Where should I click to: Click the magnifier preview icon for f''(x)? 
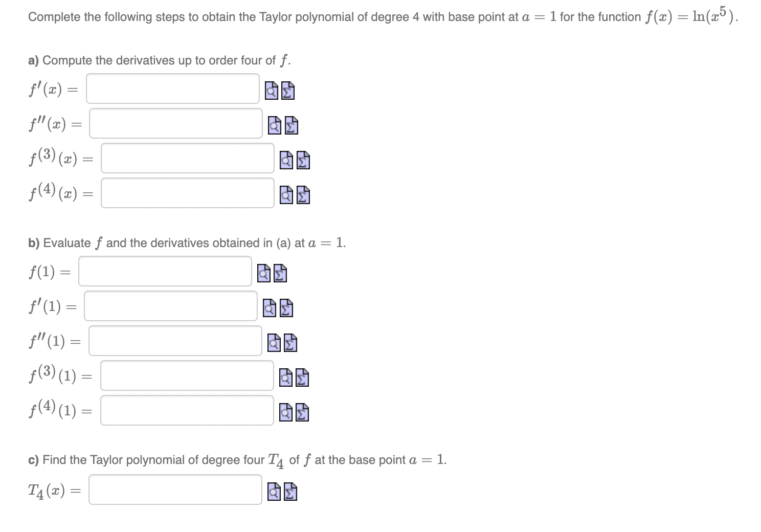[275, 125]
